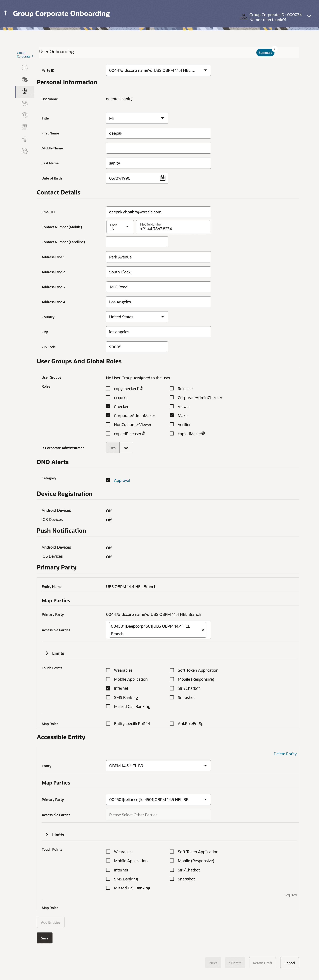The width and height of the screenshot is (319, 980).
Task: Click the Delete Entity link
Action: (x=285, y=754)
